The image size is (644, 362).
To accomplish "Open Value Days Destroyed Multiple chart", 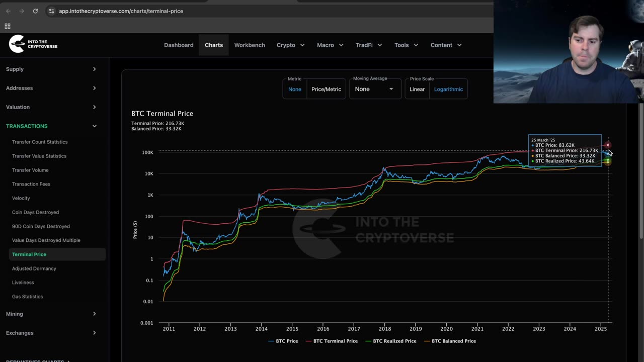I will [x=46, y=240].
